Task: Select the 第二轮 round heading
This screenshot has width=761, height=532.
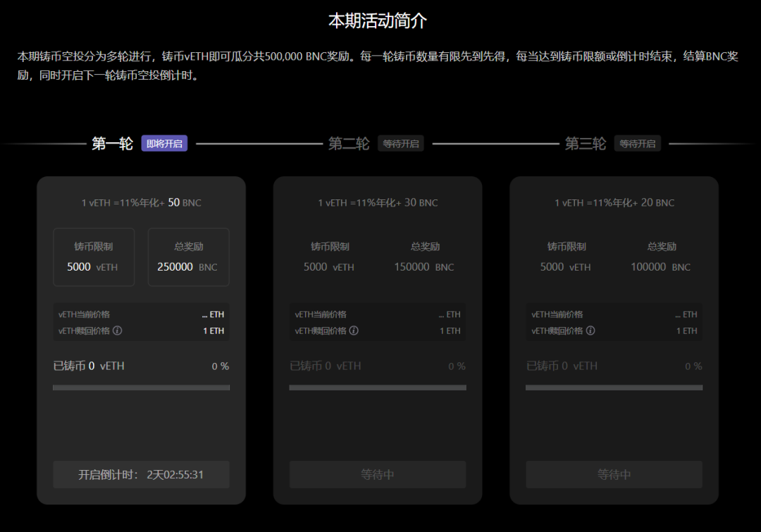Action: (348, 142)
